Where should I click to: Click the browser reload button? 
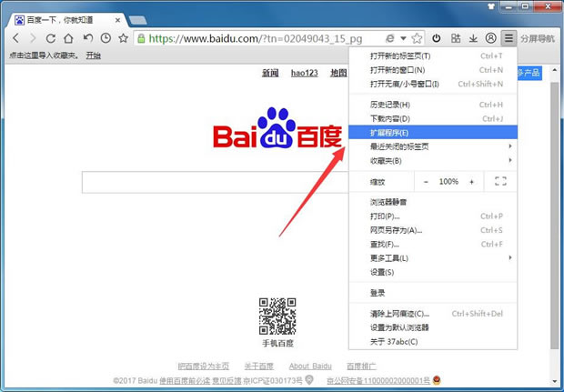pos(50,38)
